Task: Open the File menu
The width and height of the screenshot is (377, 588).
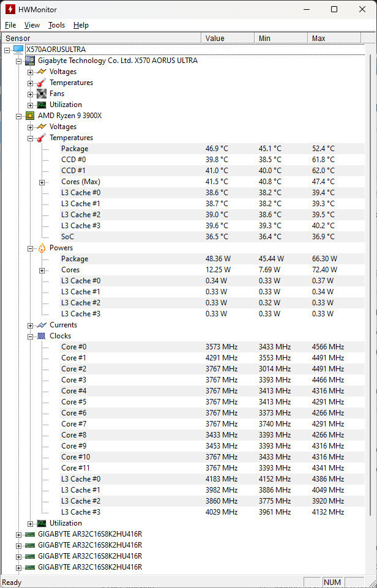Action: (10, 25)
